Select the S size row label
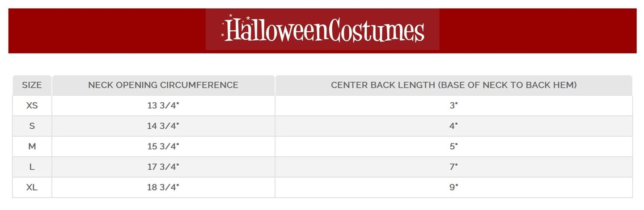Viewport: 644px width, 210px height. pos(32,126)
